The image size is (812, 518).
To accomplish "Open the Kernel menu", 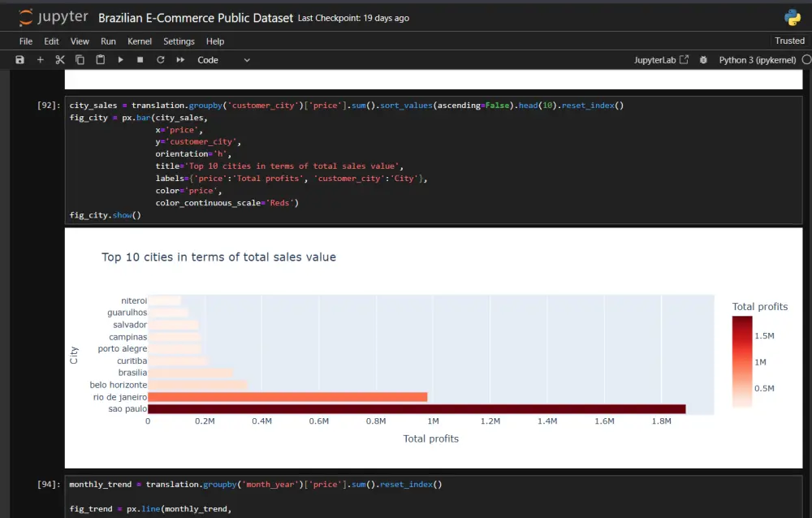I will (x=139, y=41).
